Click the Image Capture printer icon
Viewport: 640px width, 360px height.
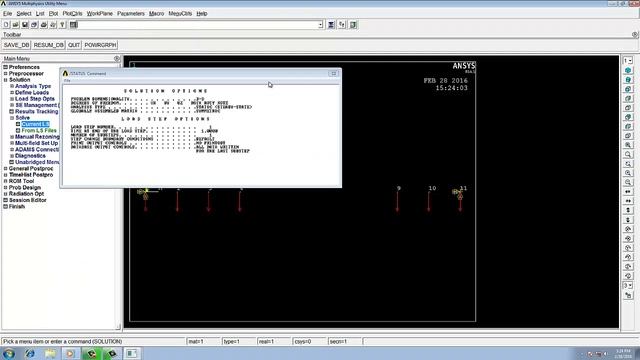[x=44, y=25]
